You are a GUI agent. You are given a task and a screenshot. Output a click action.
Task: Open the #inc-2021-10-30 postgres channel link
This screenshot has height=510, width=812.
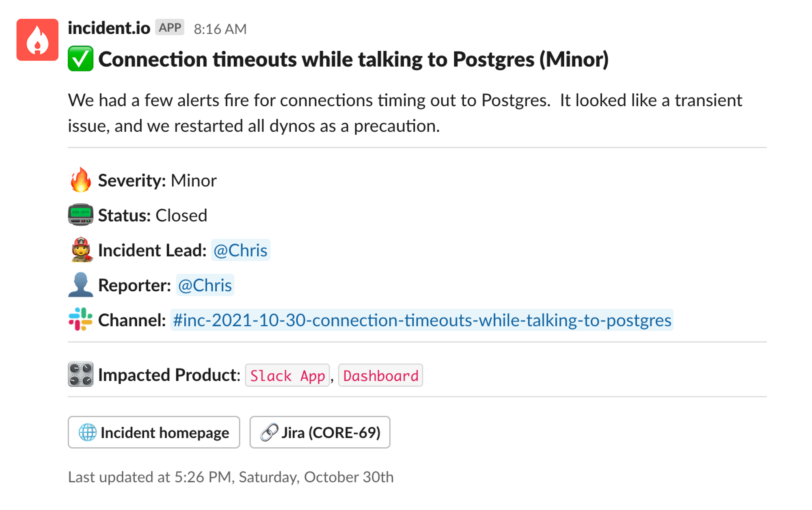[x=421, y=320]
